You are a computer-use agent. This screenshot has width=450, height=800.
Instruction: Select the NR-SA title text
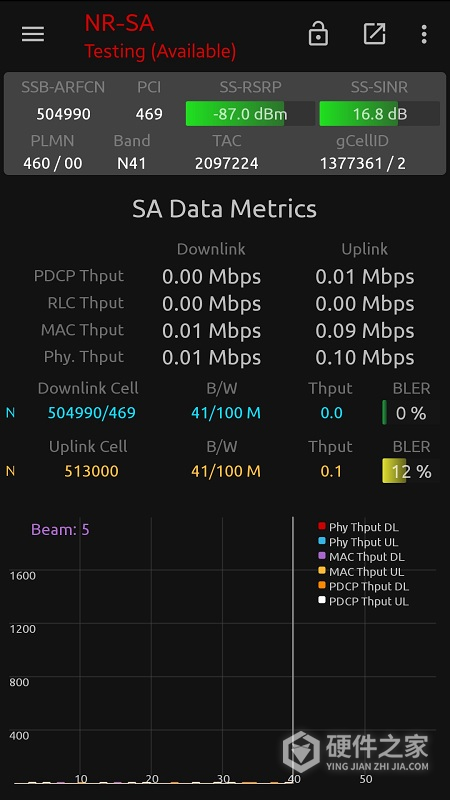[x=119, y=23]
